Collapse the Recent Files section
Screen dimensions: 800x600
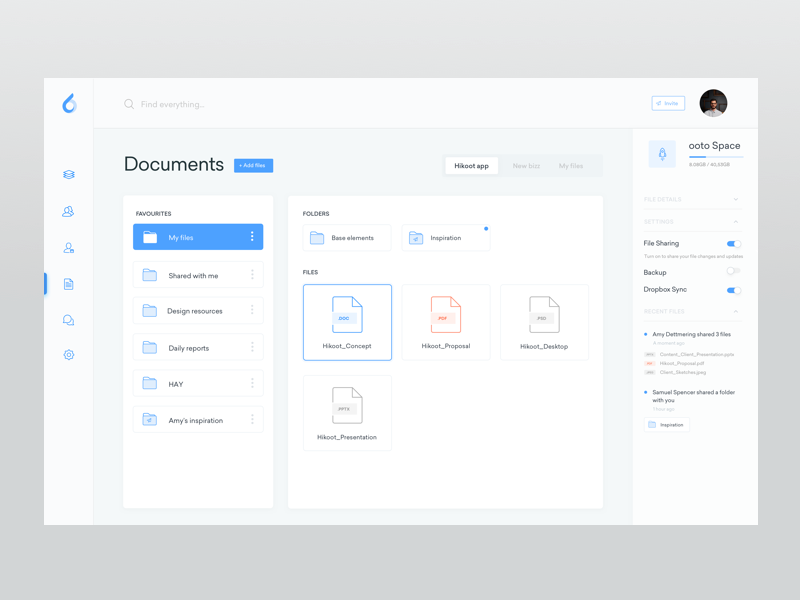click(x=736, y=312)
